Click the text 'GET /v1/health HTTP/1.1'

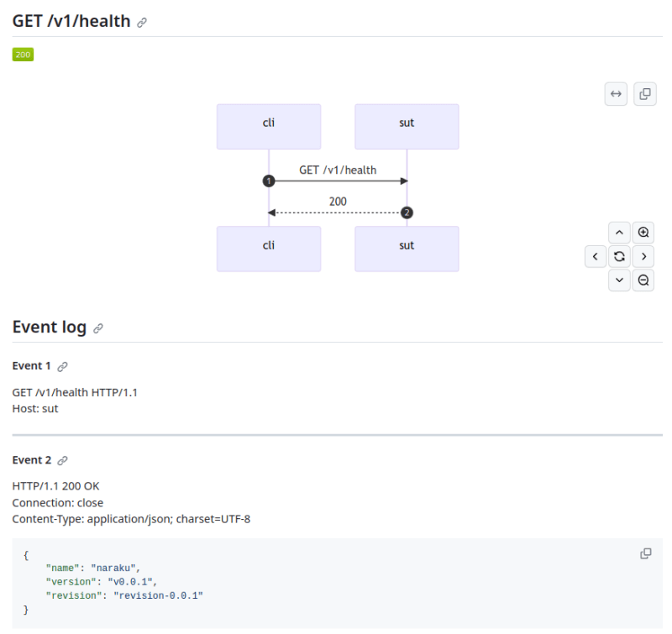coord(75,392)
